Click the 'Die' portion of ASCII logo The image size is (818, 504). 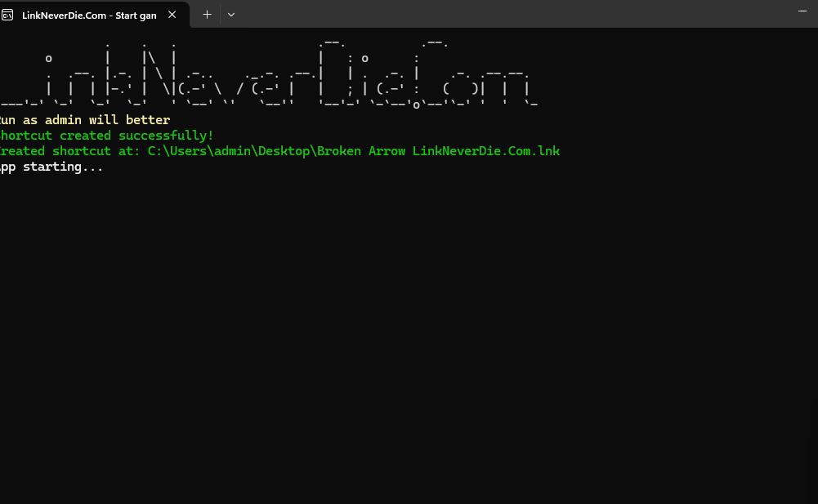click(368, 78)
